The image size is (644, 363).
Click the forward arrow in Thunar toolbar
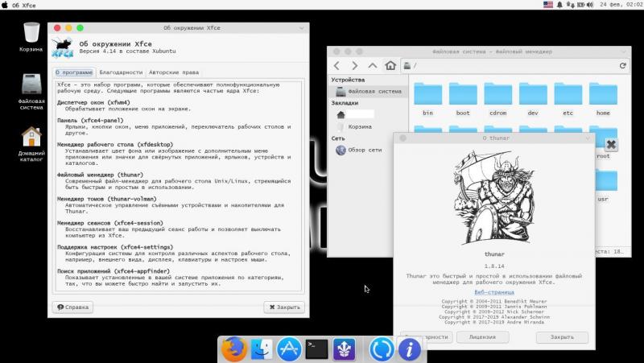(354, 65)
